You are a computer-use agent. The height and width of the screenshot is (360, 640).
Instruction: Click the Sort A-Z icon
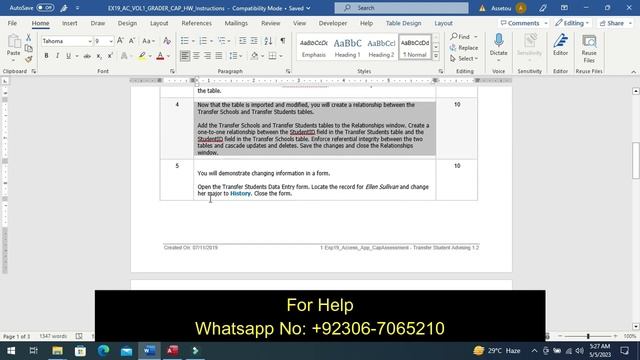(x=268, y=41)
